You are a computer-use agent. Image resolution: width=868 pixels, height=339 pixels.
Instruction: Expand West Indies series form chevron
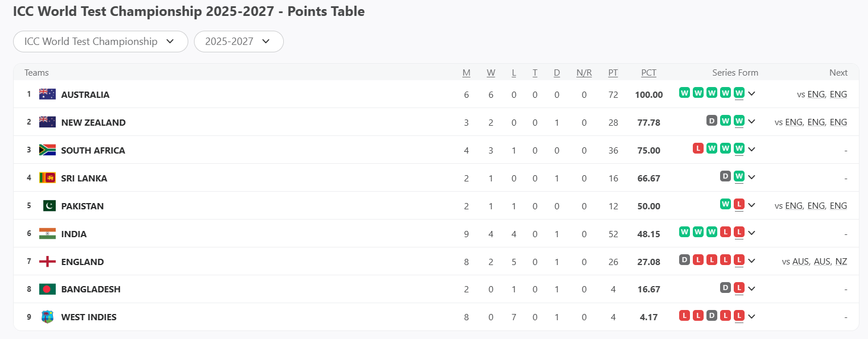click(x=751, y=316)
